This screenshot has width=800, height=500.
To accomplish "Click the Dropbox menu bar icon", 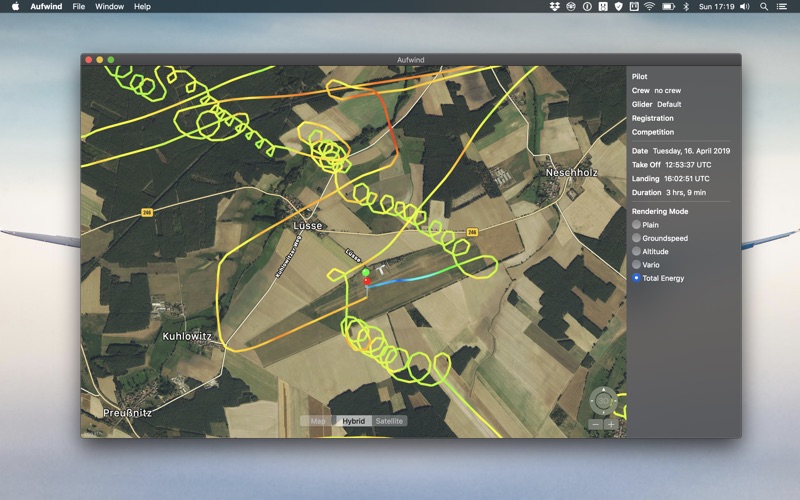I will click(x=555, y=7).
